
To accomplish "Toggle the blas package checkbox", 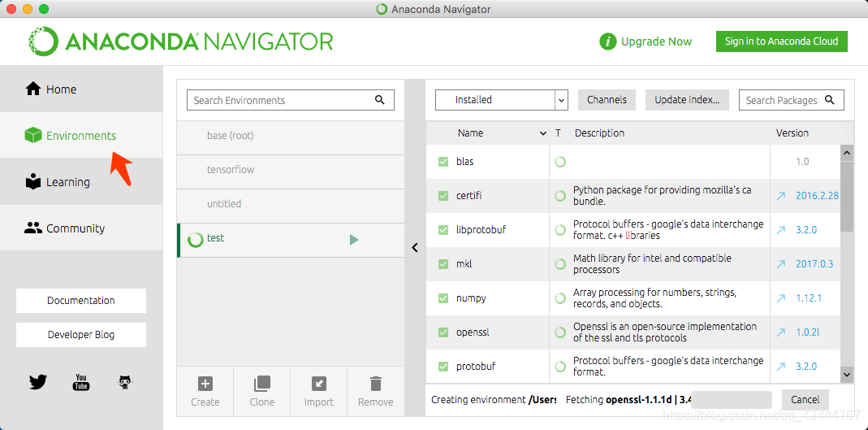I will pyautogui.click(x=443, y=162).
